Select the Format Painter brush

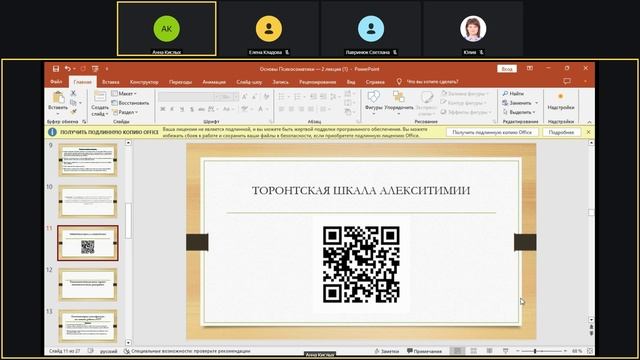(x=73, y=111)
